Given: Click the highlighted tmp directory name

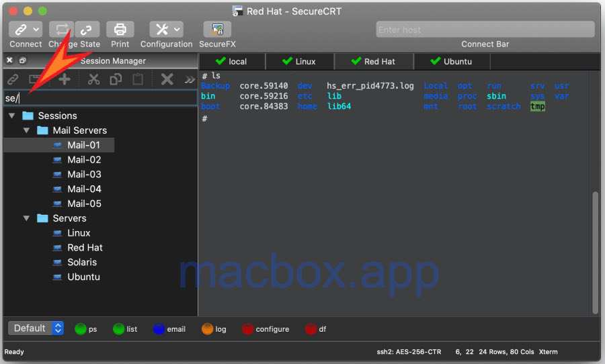Looking at the screenshot, I should pyautogui.click(x=538, y=106).
